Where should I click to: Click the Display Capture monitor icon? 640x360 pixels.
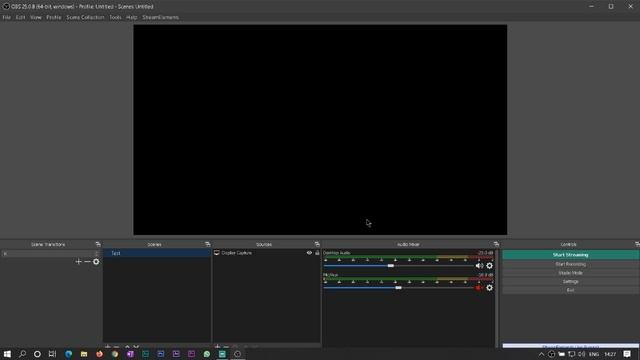[217, 253]
